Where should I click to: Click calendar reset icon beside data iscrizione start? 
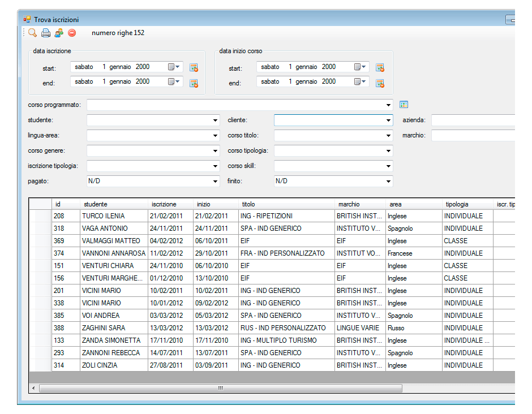click(194, 68)
